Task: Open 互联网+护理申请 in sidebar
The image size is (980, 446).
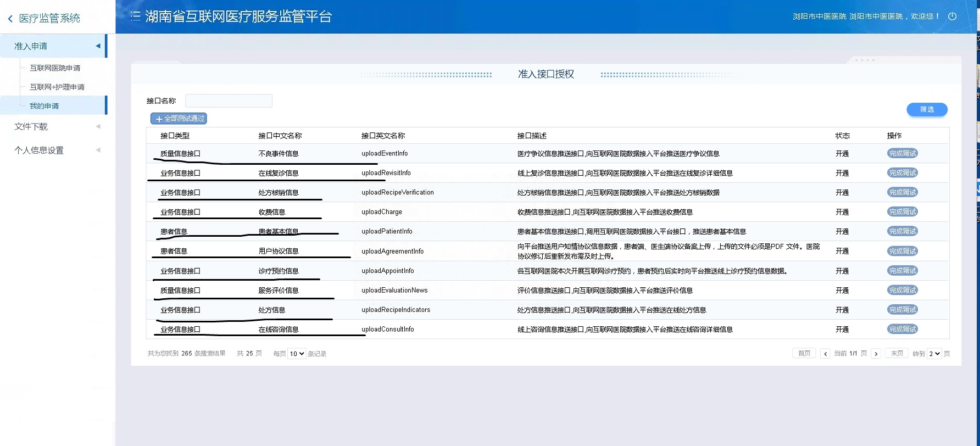Action: point(57,87)
